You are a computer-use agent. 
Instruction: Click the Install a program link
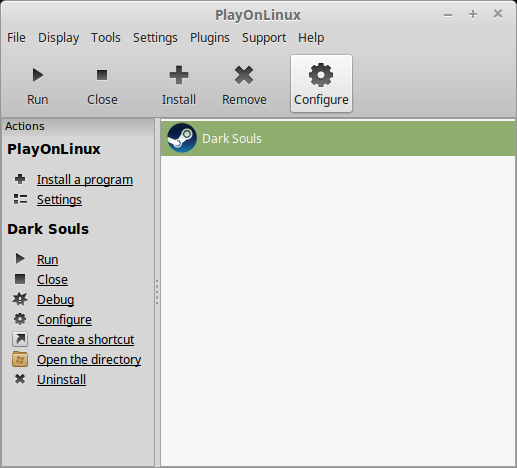85,180
